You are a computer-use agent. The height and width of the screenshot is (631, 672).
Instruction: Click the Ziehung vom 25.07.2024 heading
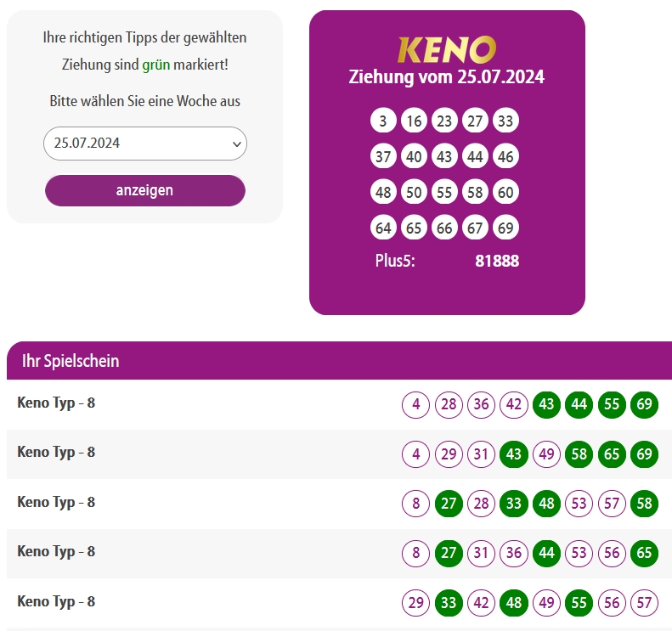(447, 77)
